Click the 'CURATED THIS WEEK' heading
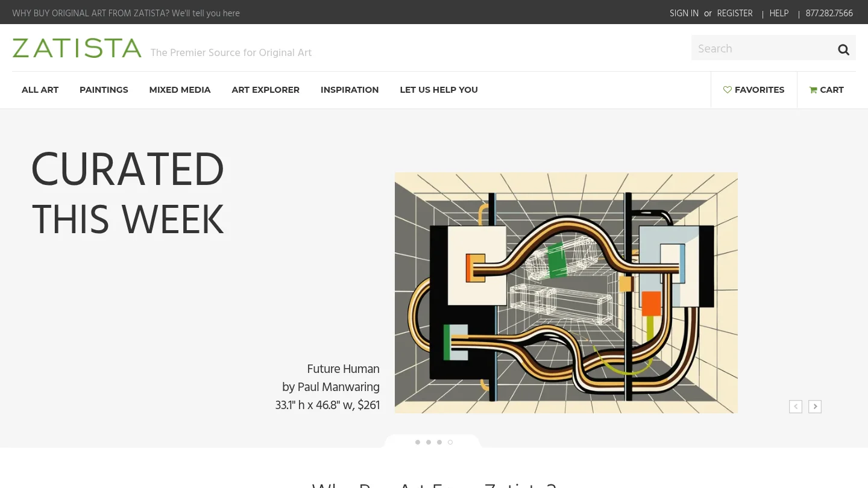The image size is (868, 488). 128,194
